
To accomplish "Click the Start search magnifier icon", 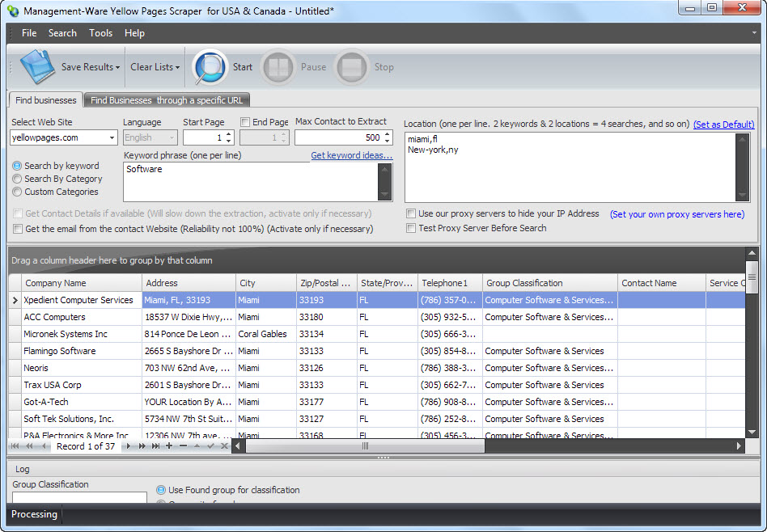I will tap(210, 67).
